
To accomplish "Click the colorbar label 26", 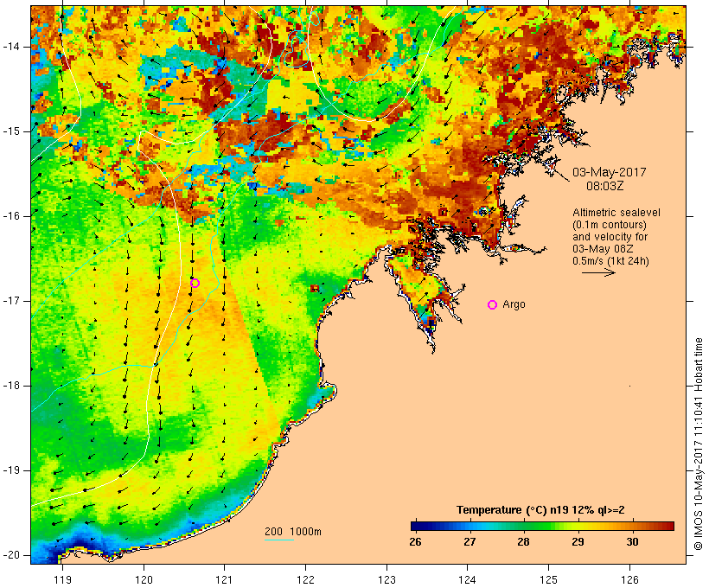I will click(x=415, y=541).
